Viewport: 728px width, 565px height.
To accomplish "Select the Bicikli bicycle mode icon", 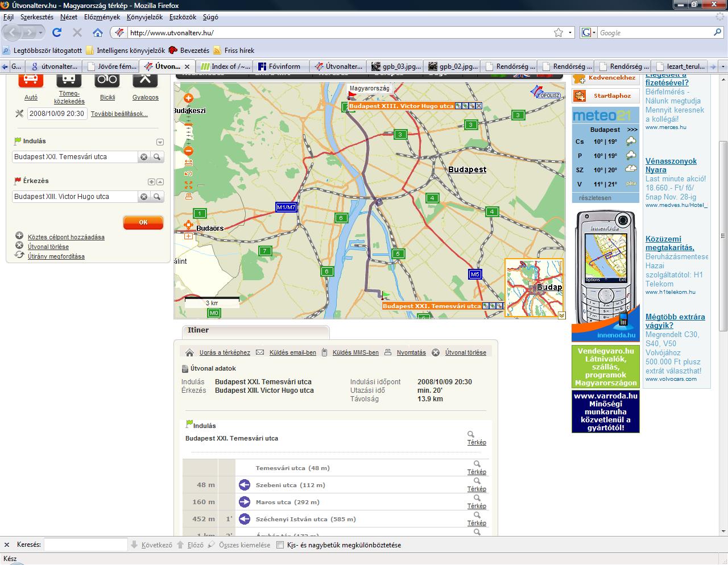I will [107, 80].
